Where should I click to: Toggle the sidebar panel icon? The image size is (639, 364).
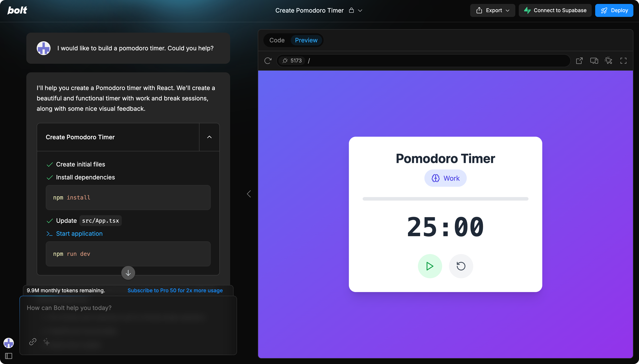point(9,356)
